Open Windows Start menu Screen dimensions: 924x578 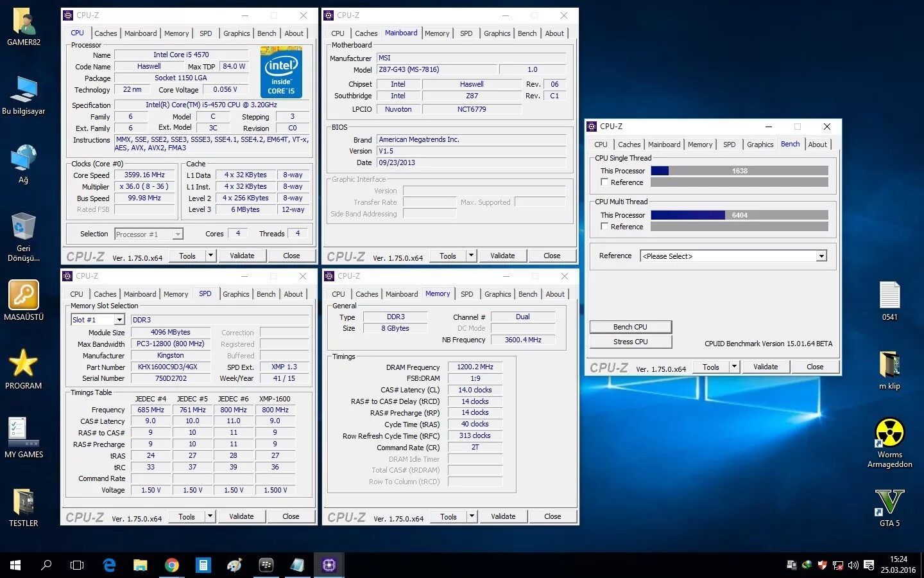(x=15, y=565)
